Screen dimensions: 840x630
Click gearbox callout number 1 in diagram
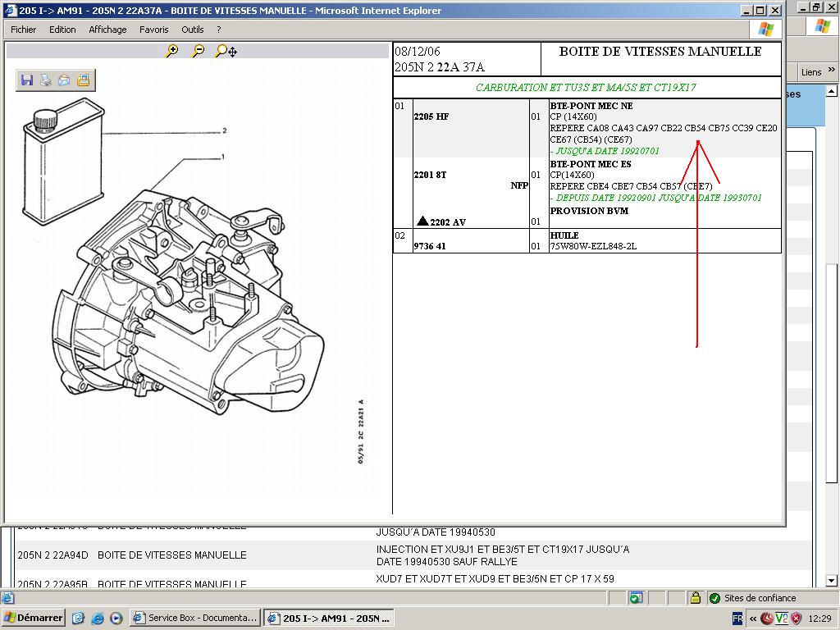coord(223,157)
